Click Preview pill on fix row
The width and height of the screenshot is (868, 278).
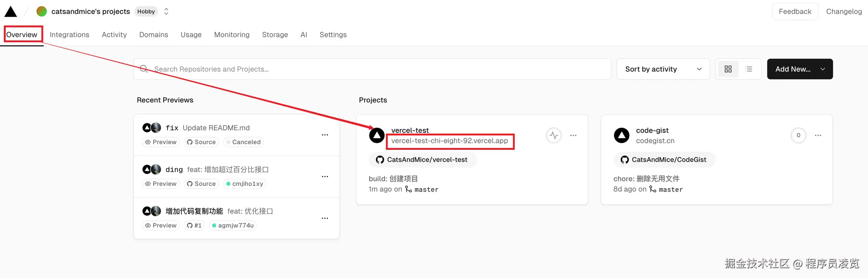[x=161, y=142]
